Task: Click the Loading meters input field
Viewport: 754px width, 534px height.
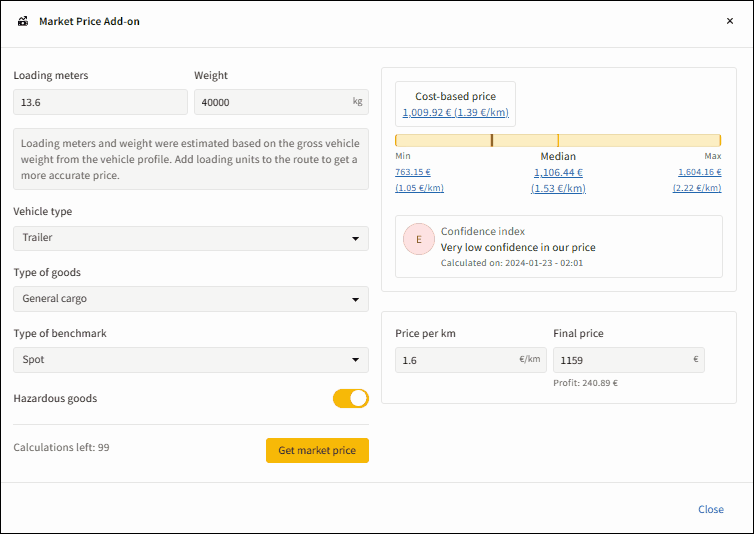Action: (100, 102)
